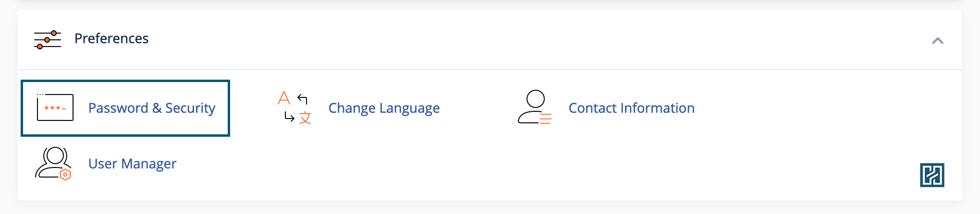This screenshot has height=214, width=980.
Task: Click the Preferences section heading text
Action: click(x=111, y=38)
